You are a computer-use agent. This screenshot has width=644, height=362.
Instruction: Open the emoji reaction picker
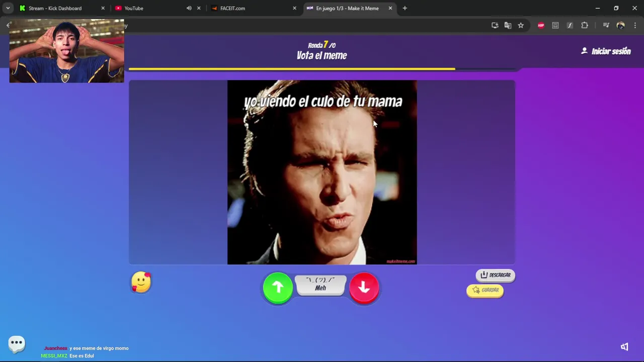tap(141, 282)
